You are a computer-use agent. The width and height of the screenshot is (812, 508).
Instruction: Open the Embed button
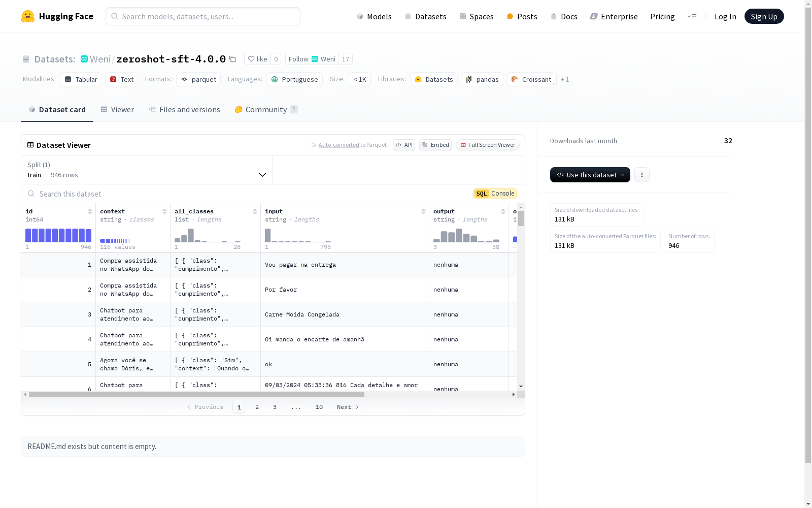tap(435, 145)
